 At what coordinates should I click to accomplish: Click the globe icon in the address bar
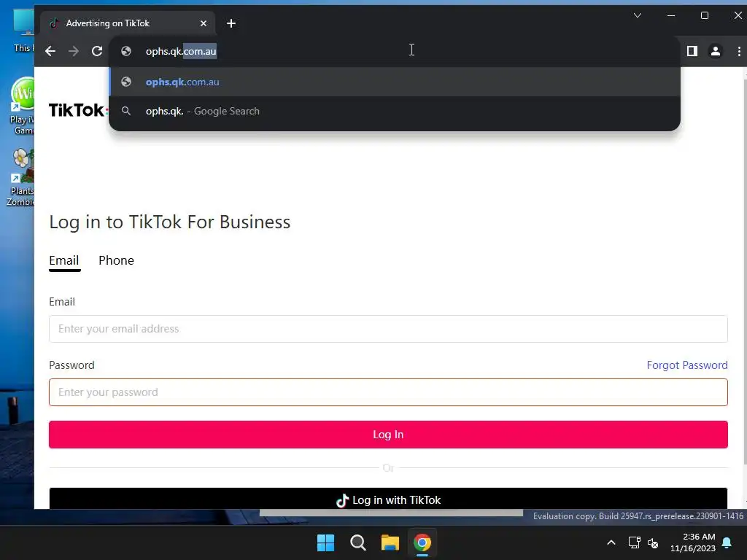point(126,51)
